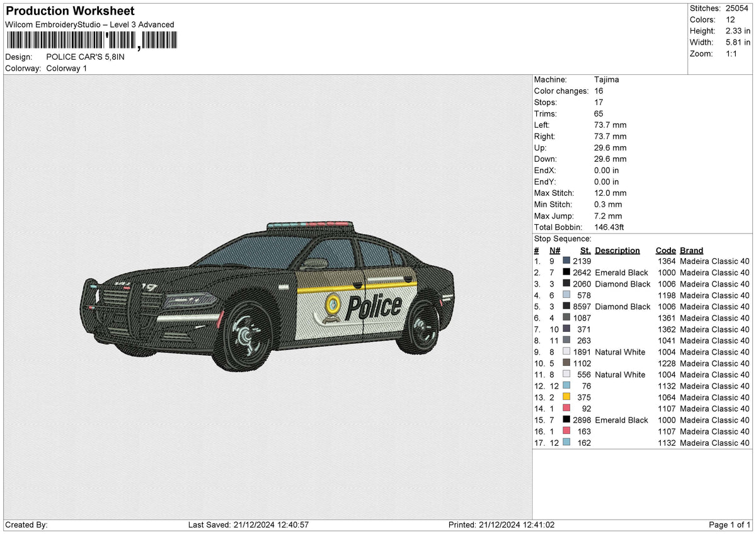The width and height of the screenshot is (756, 534).
Task: Select the Up value "29.6 mm"
Action: tap(610, 147)
